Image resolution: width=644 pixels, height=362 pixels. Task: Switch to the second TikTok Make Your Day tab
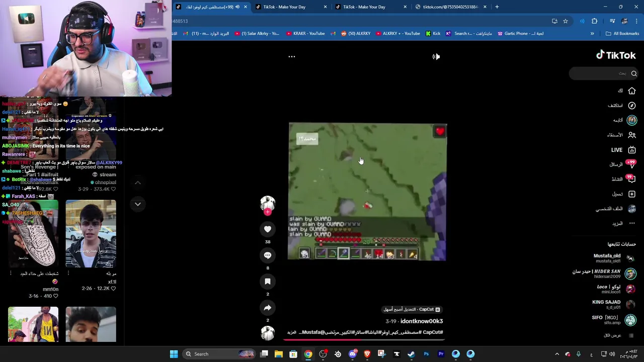(x=370, y=7)
